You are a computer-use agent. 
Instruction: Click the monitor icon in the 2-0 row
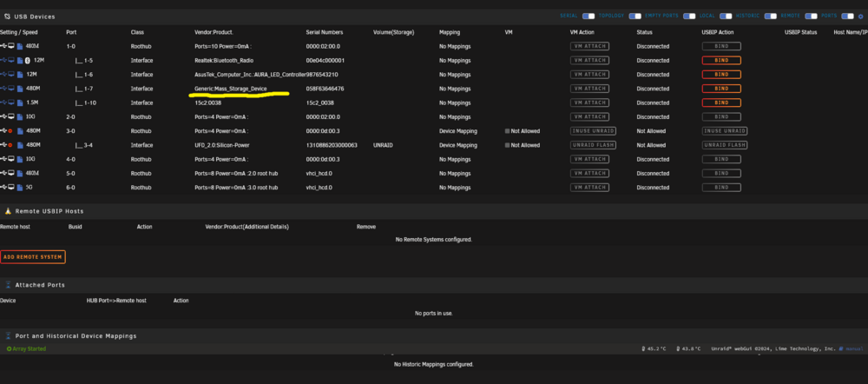pyautogui.click(x=11, y=116)
